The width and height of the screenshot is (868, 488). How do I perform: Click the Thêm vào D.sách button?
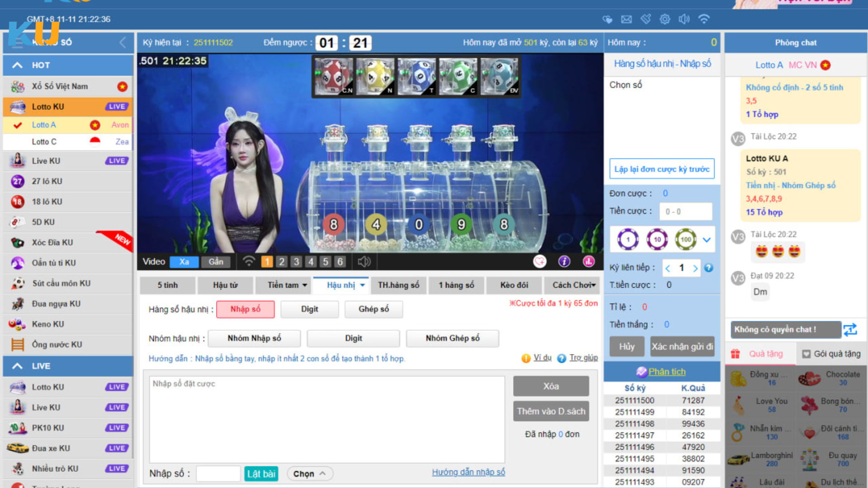pos(551,411)
